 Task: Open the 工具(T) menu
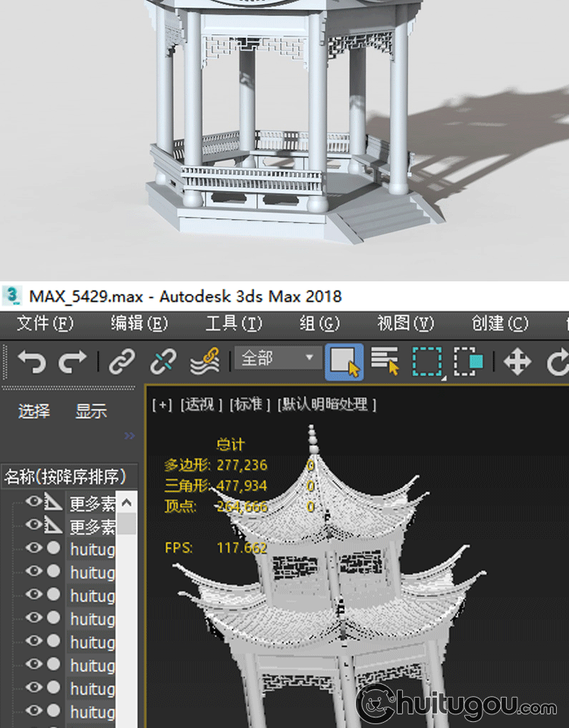[234, 324]
